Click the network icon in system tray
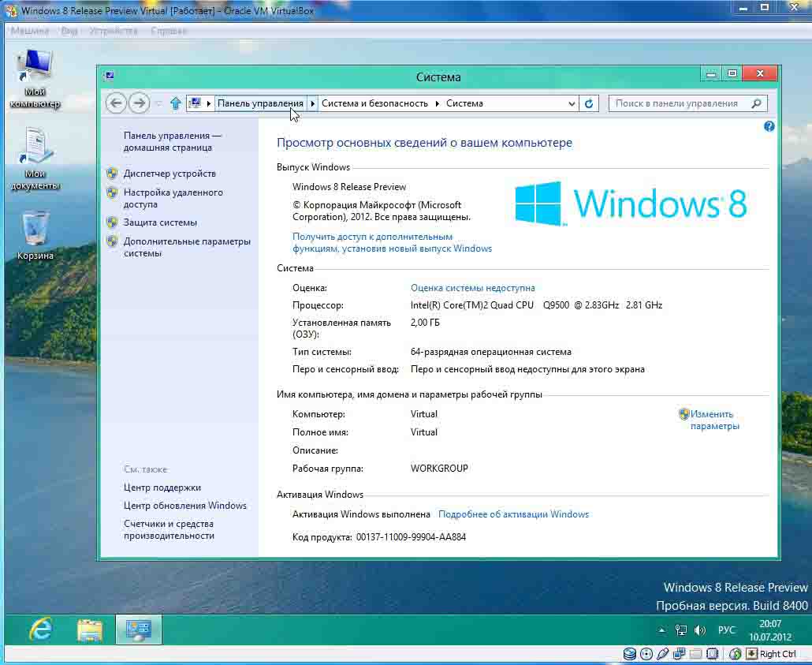Viewport: 812px width, 665px height. [x=681, y=630]
